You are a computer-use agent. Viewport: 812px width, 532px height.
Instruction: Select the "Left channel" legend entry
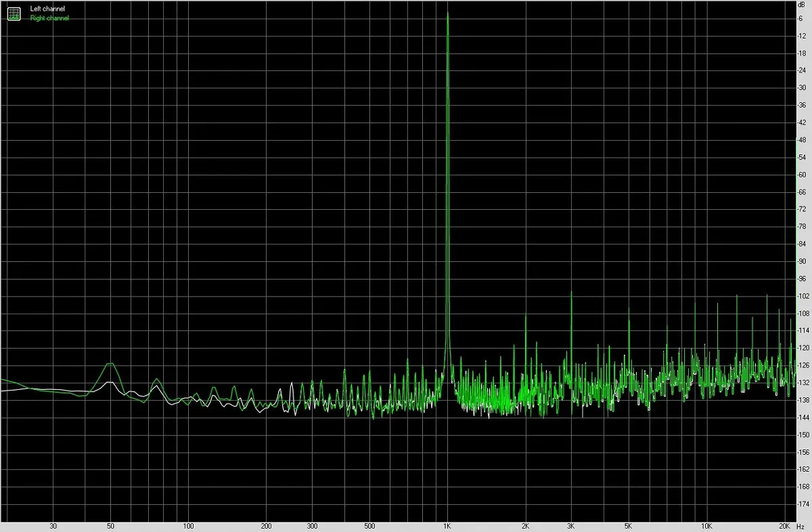pos(47,9)
